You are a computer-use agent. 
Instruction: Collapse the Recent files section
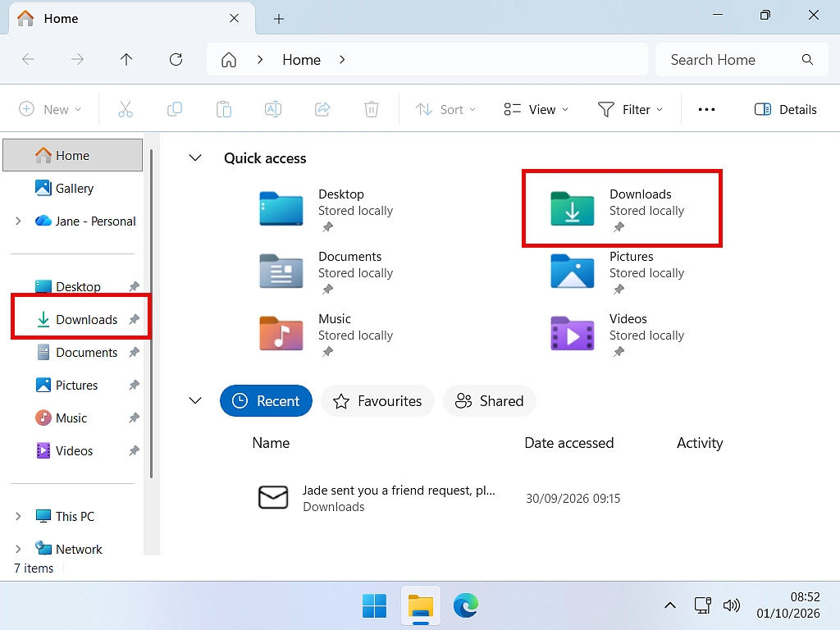[195, 400]
